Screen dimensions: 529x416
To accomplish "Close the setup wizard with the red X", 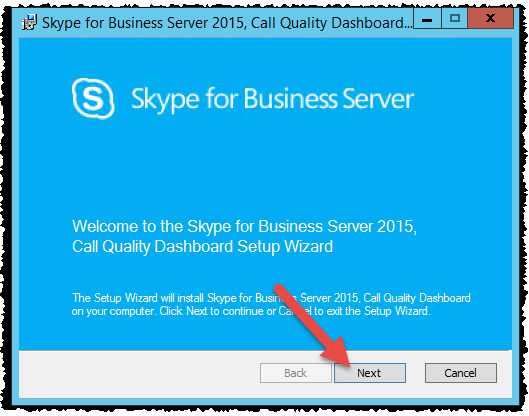I will tap(491, 19).
